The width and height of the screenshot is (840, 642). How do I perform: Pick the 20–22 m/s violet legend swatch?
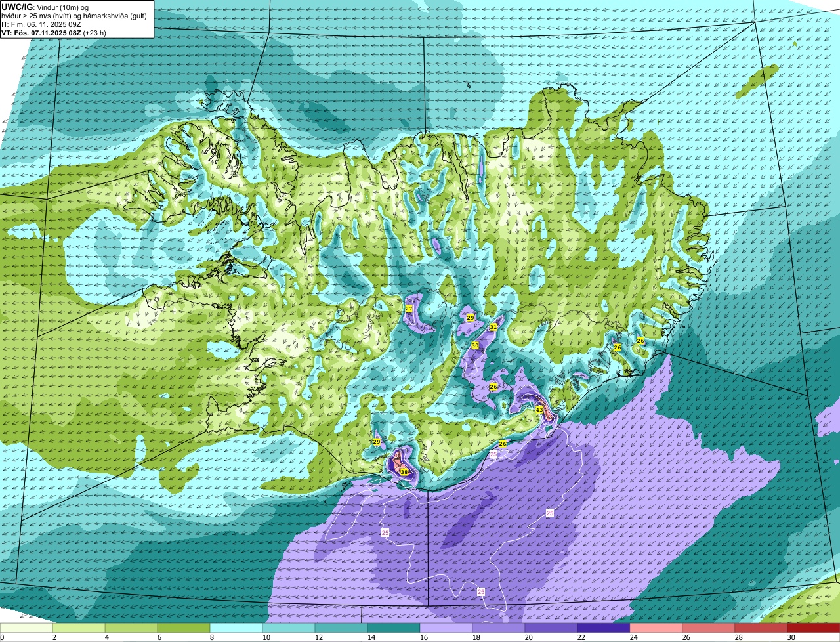(551, 628)
